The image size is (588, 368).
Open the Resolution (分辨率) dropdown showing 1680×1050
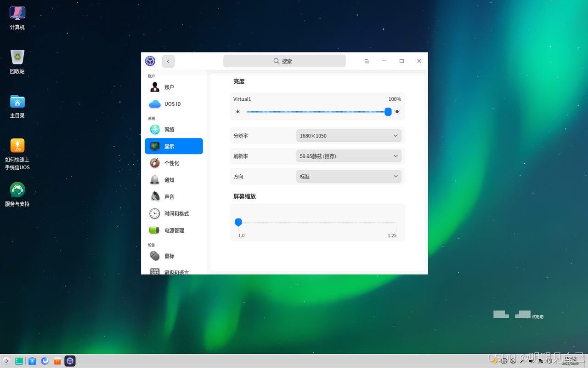click(x=349, y=136)
